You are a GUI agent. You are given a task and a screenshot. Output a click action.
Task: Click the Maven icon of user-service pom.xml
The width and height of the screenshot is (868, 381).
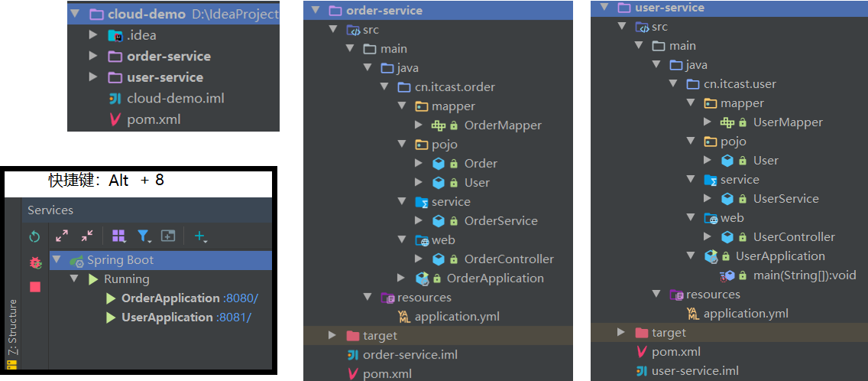pos(642,352)
